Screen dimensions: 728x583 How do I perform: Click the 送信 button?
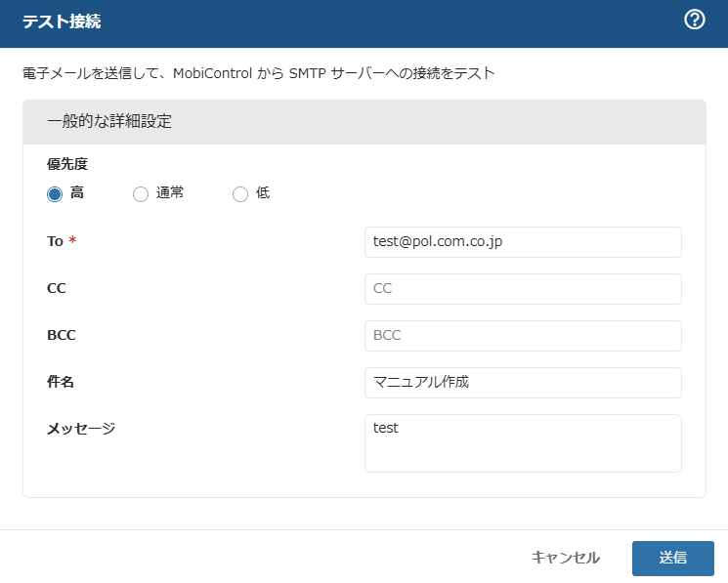pyautogui.click(x=672, y=558)
